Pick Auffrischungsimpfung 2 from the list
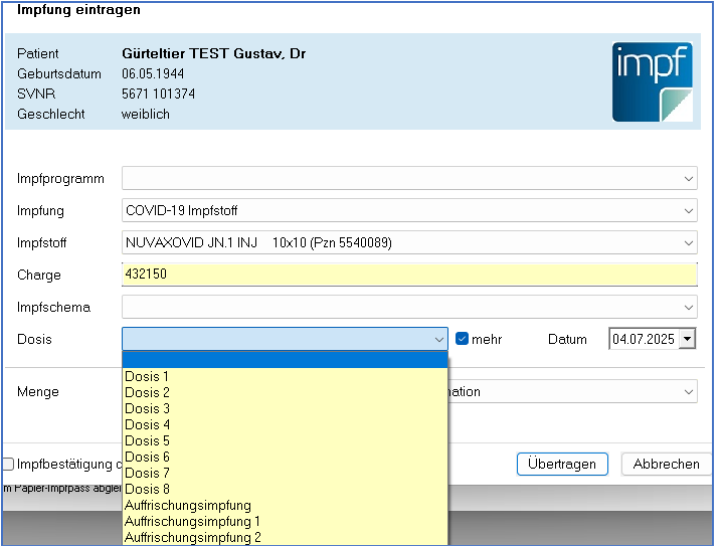The image size is (714, 546). (192, 537)
